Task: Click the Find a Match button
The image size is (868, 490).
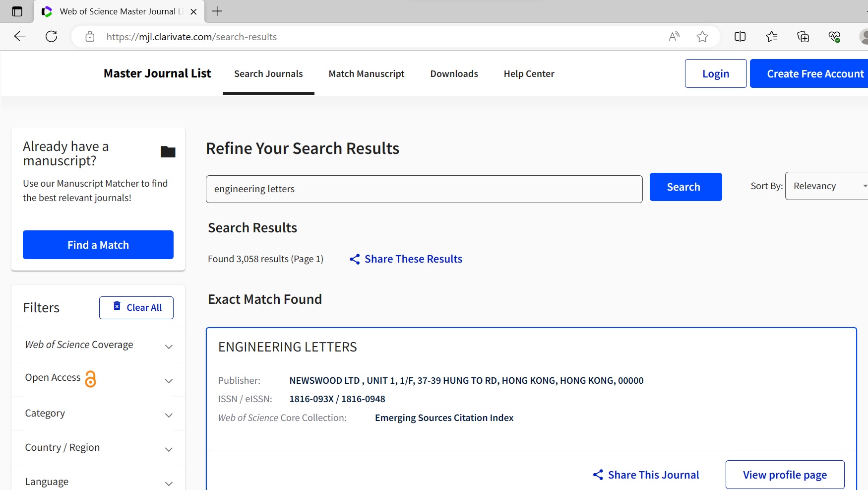Action: pos(98,245)
